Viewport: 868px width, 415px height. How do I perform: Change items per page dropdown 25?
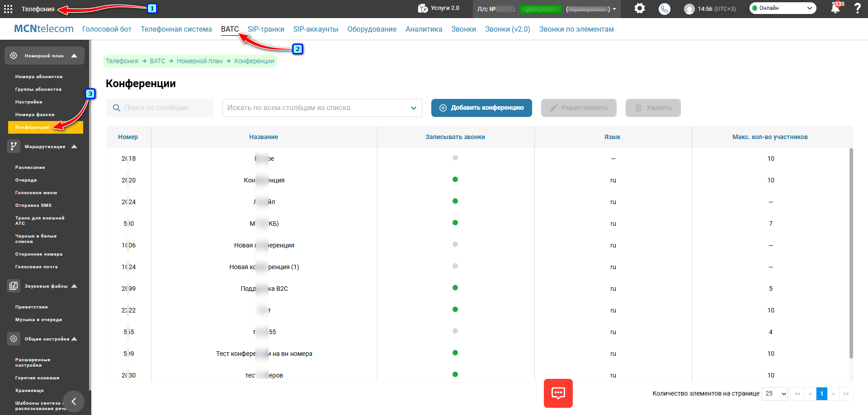pos(775,394)
